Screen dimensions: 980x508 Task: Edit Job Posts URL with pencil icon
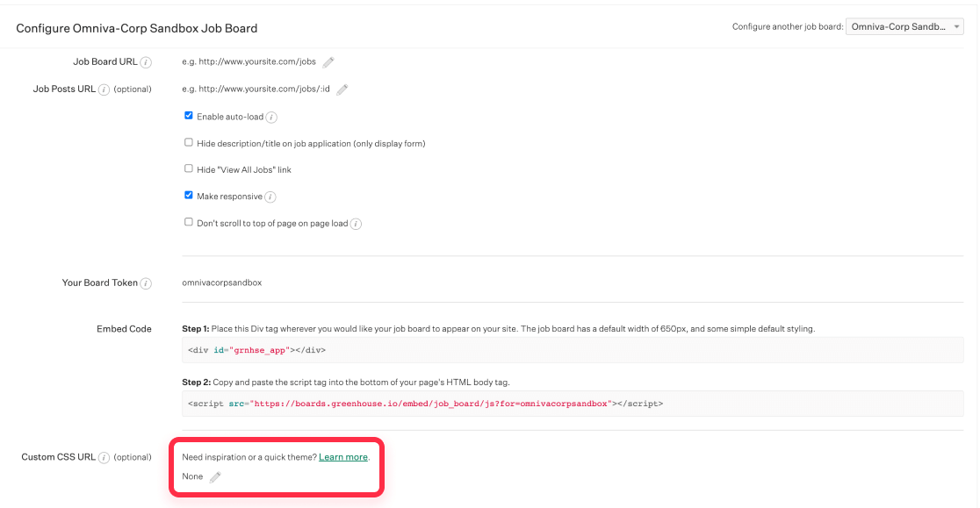[x=342, y=89]
